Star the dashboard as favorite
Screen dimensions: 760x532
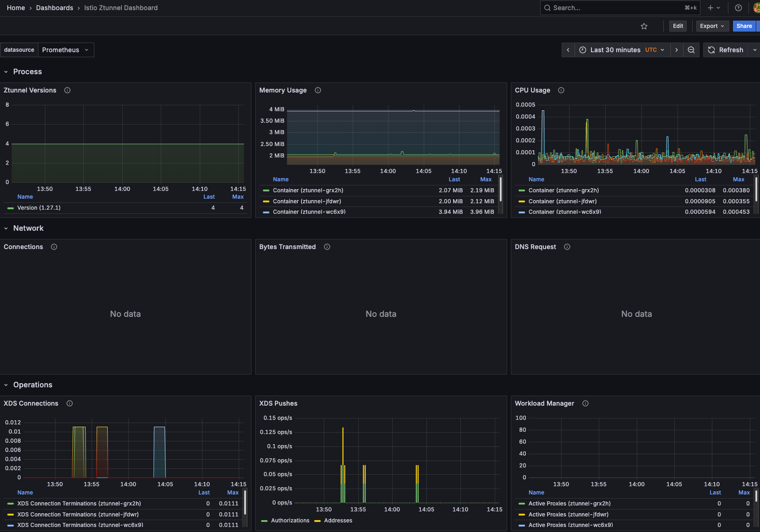(644, 26)
